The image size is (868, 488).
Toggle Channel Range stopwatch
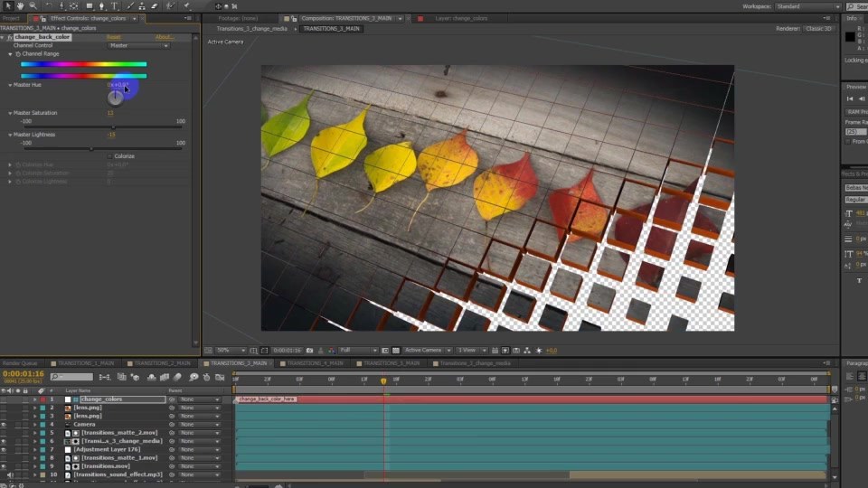tap(18, 53)
